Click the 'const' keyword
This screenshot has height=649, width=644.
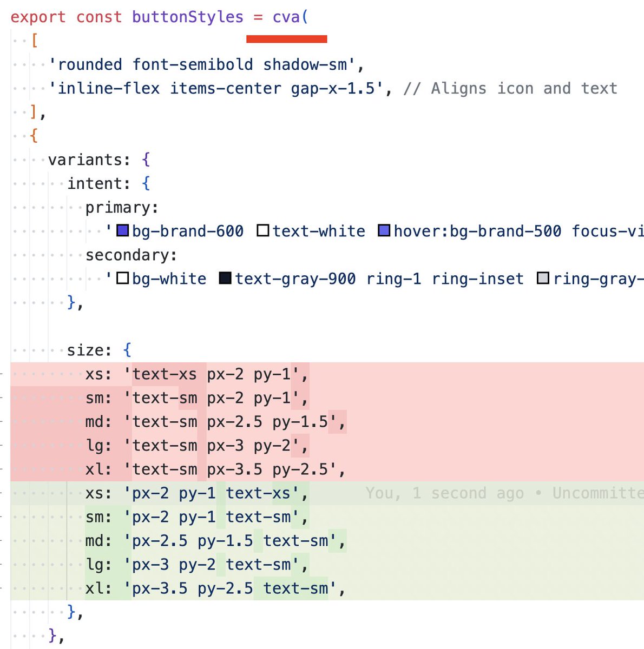[99, 17]
